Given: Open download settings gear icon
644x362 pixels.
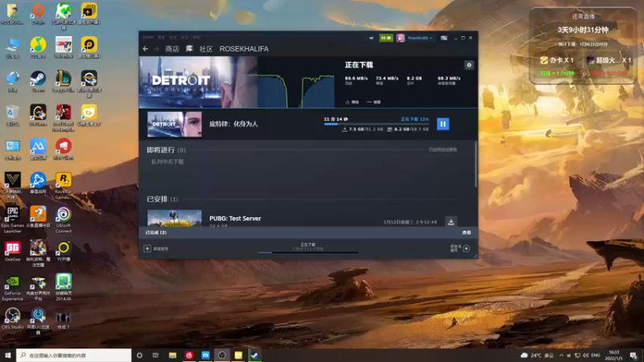Looking at the screenshot, I should pyautogui.click(x=469, y=65).
